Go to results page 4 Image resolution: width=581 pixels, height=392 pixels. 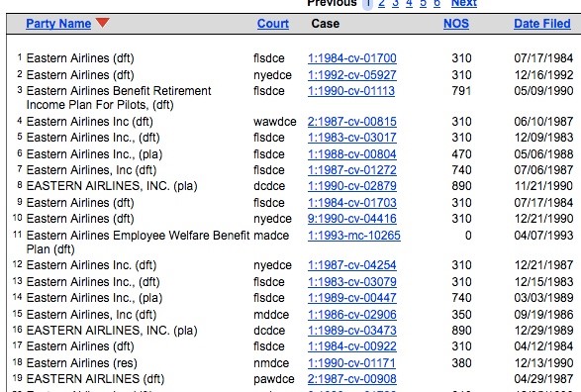pyautogui.click(x=409, y=4)
